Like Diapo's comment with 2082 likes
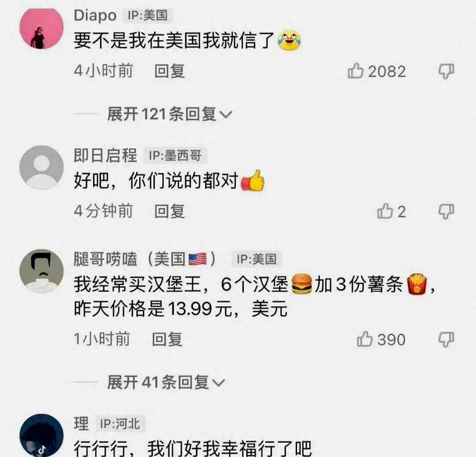This screenshot has width=476, height=457. (x=356, y=71)
